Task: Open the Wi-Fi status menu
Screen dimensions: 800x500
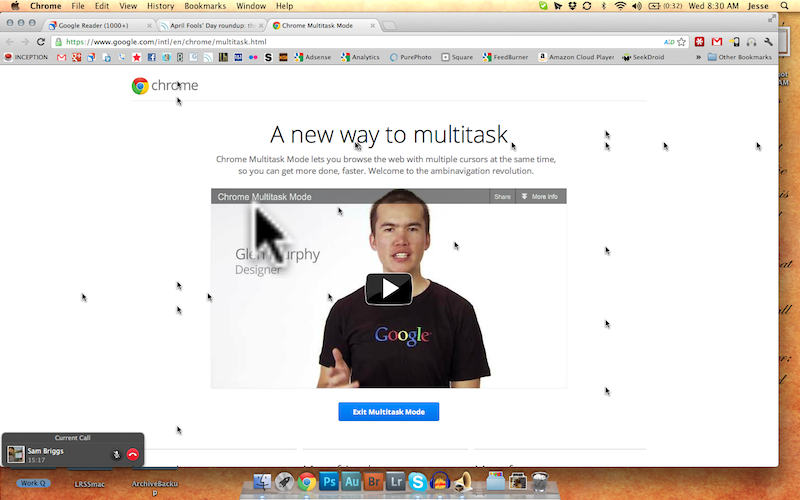Action: coord(620,6)
